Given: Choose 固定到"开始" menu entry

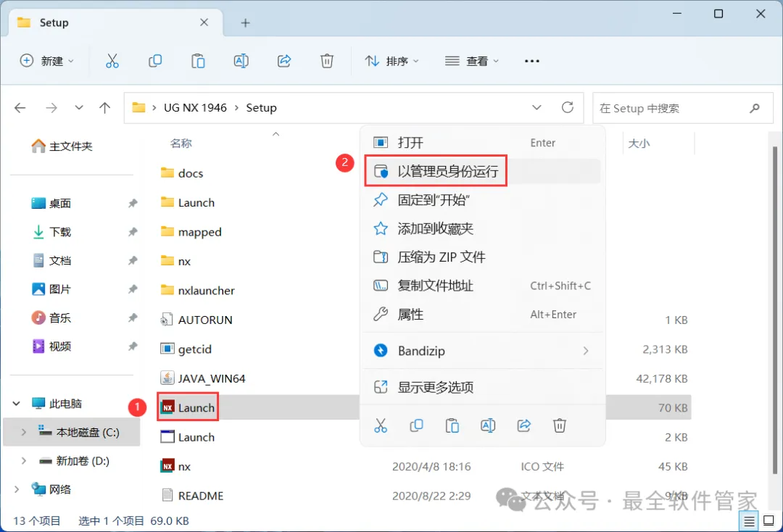Looking at the screenshot, I should click(484, 200).
